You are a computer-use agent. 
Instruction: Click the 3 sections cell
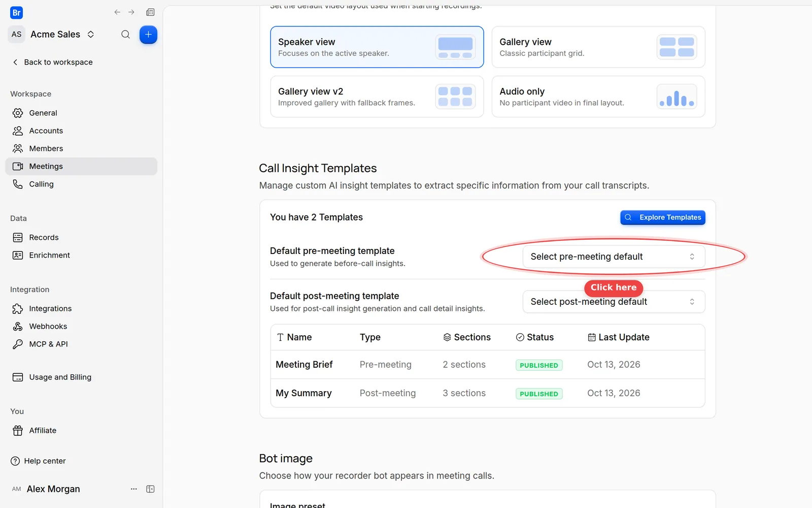coord(464,393)
